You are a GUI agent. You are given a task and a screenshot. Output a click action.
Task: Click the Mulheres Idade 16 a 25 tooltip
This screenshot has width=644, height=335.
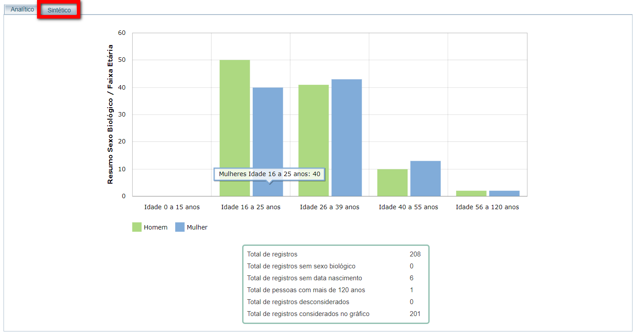270,174
